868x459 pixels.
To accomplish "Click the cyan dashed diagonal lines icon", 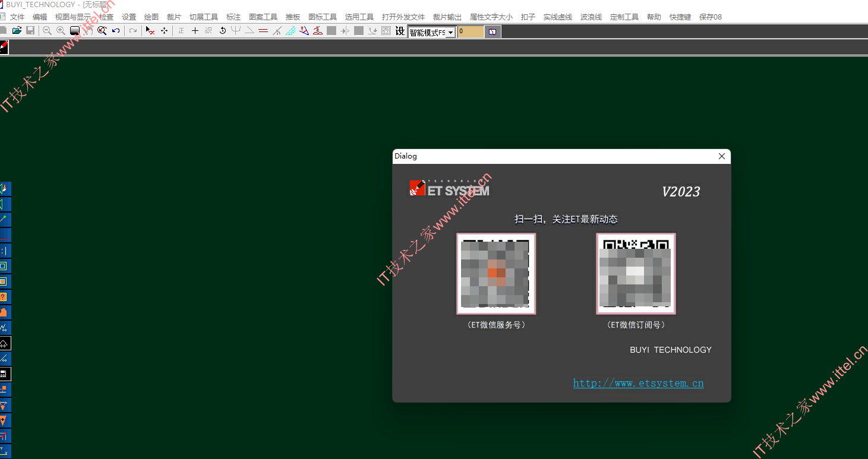I will coord(291,31).
